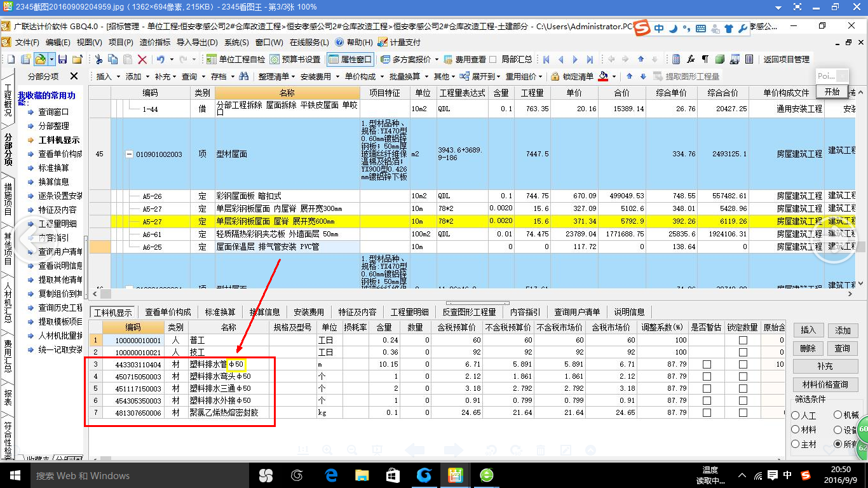Click the 材料价格查询 button
This screenshot has width=868, height=488.
coord(825,384)
